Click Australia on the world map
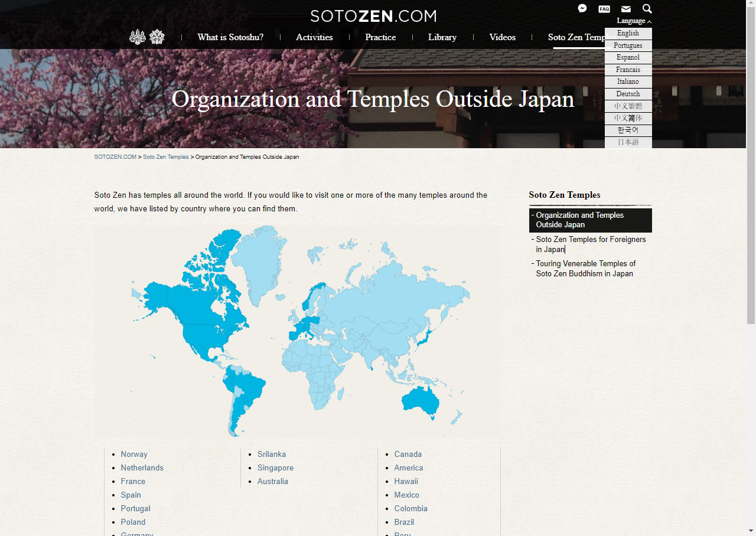The height and width of the screenshot is (536, 756). coord(421,401)
